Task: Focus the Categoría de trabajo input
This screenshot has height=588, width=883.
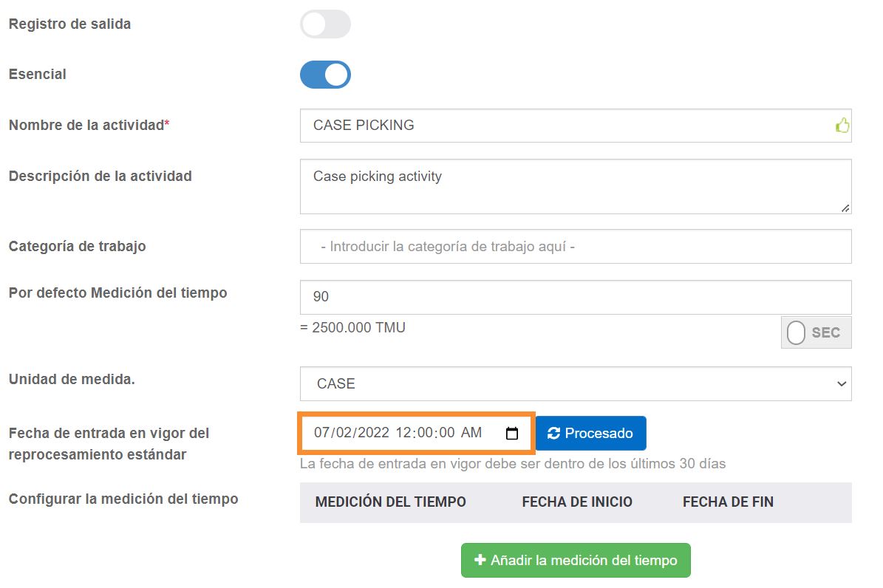Action: pyautogui.click(x=575, y=247)
